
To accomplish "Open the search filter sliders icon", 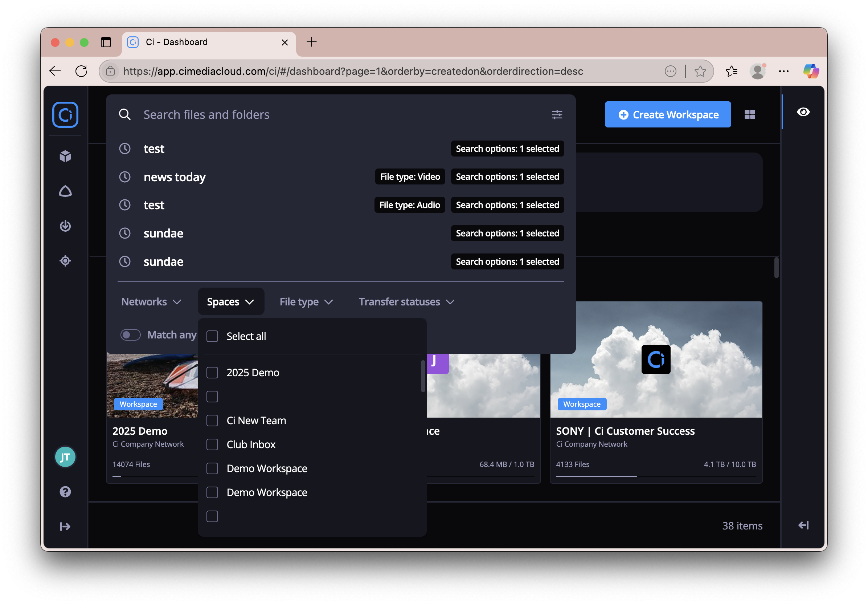I will coord(557,114).
